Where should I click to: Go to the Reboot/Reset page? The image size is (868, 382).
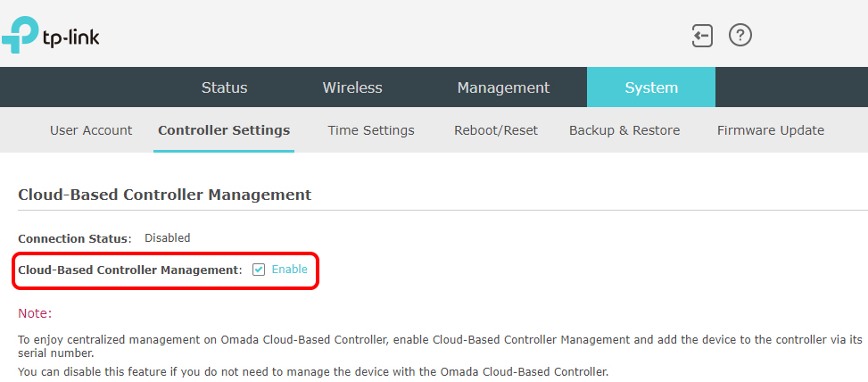pos(496,130)
